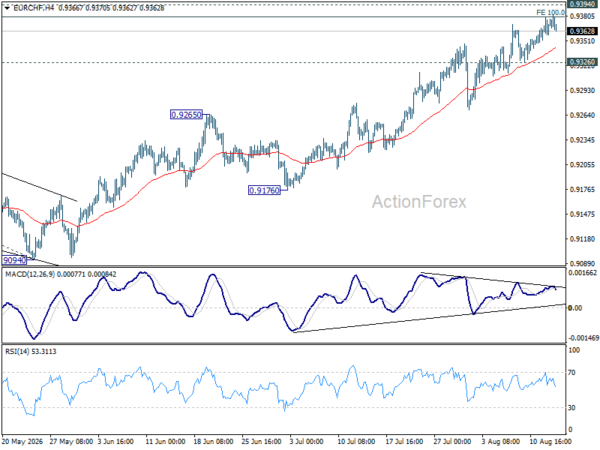Select the 0.92650 price label
600x450 pixels.
click(186, 114)
